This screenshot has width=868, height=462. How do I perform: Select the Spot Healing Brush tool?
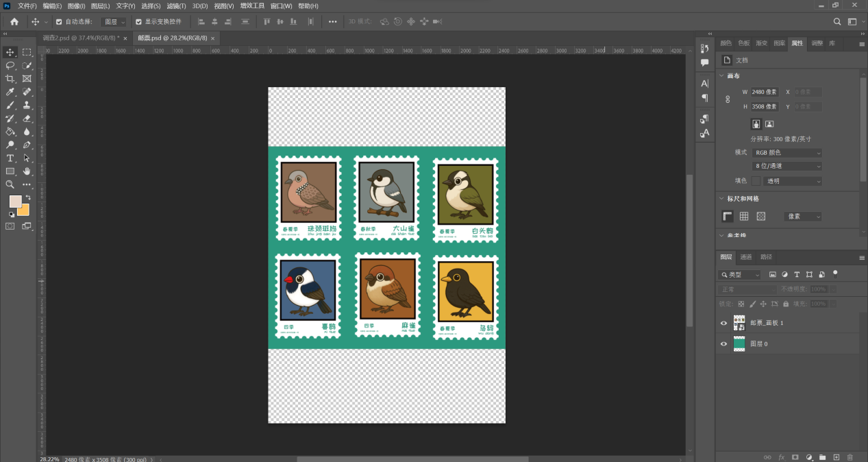pyautogui.click(x=27, y=92)
